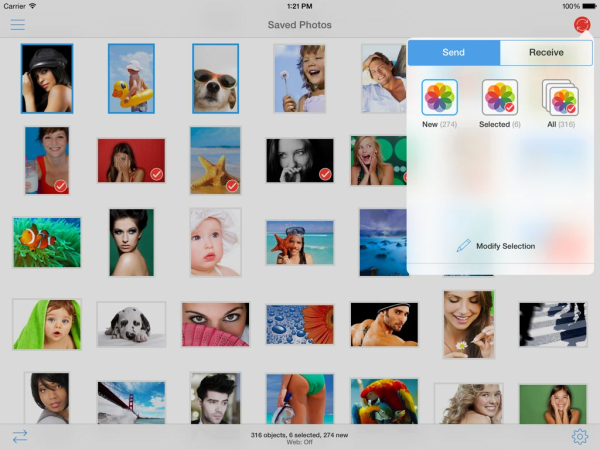The image size is (600, 450).
Task: Choose the Selected (6) photos icon
Action: click(500, 97)
